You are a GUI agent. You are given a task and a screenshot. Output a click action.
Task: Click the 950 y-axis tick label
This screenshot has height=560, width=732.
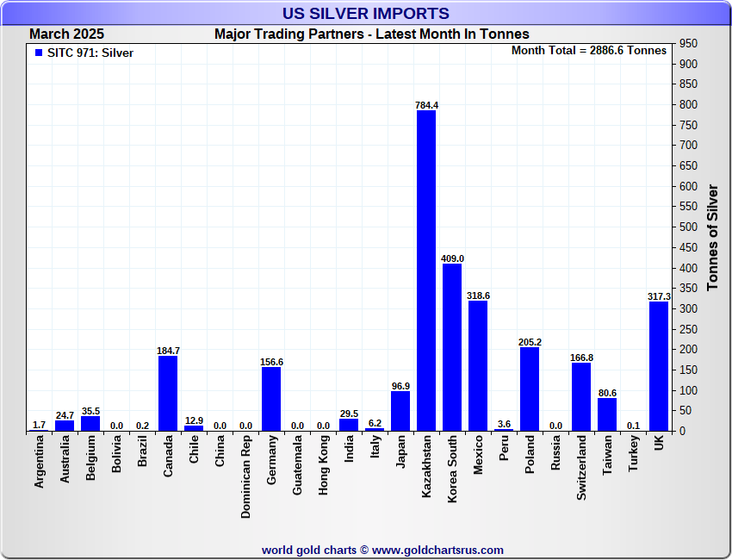[x=688, y=43]
